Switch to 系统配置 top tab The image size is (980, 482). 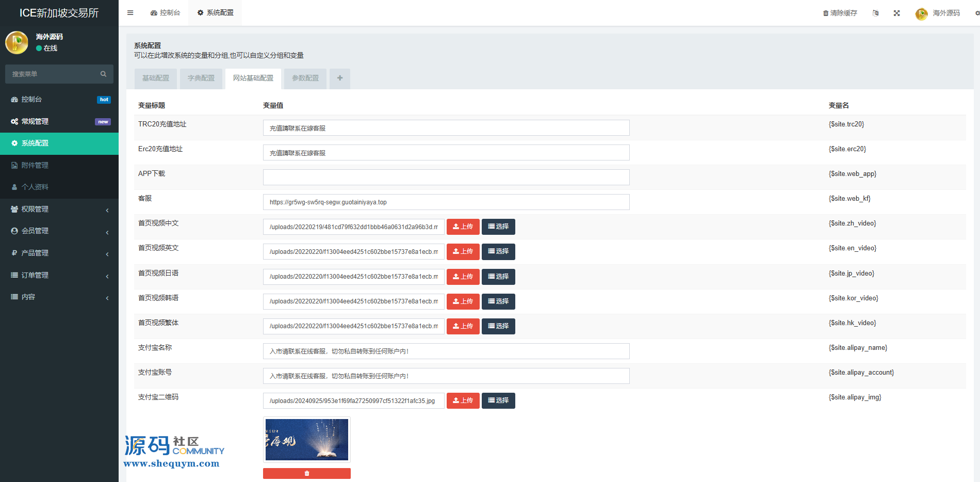(x=215, y=12)
